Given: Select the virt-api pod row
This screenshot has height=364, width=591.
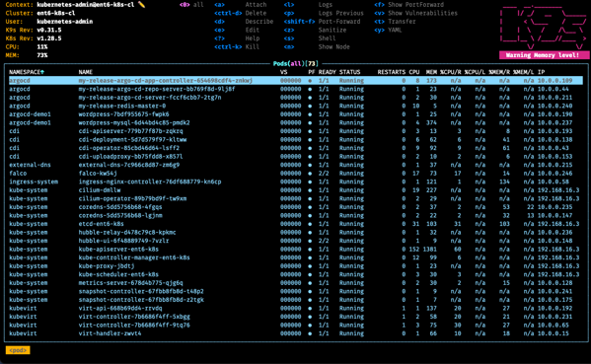Looking at the screenshot, I should click(296, 308).
